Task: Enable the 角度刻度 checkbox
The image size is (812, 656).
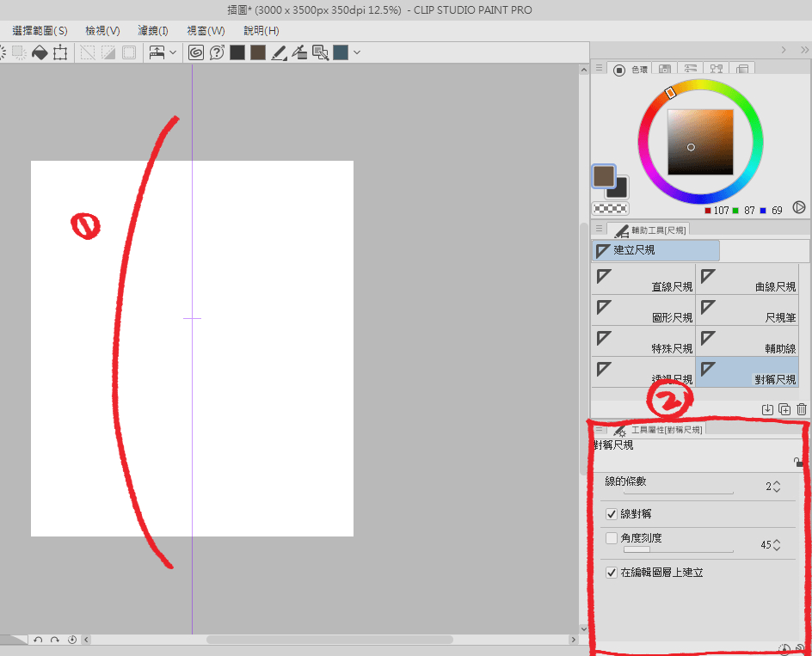Action: coord(612,537)
